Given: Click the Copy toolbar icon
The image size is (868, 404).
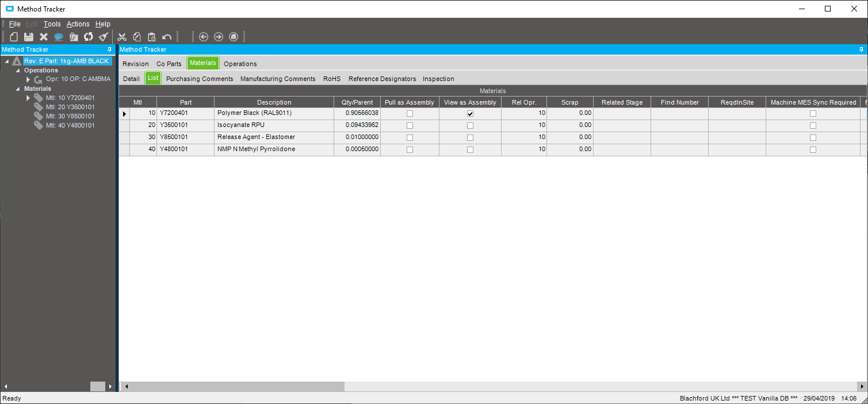Looking at the screenshot, I should click(x=137, y=37).
